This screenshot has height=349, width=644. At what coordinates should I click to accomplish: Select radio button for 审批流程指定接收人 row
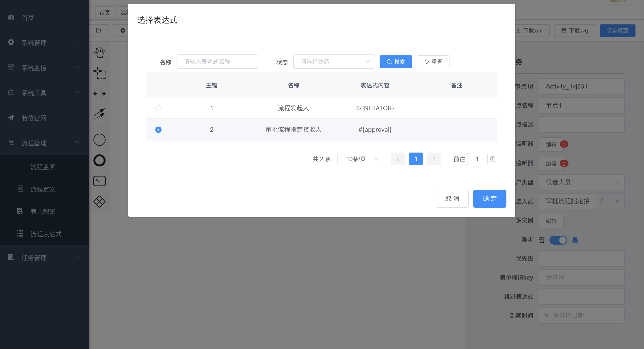[x=158, y=129]
